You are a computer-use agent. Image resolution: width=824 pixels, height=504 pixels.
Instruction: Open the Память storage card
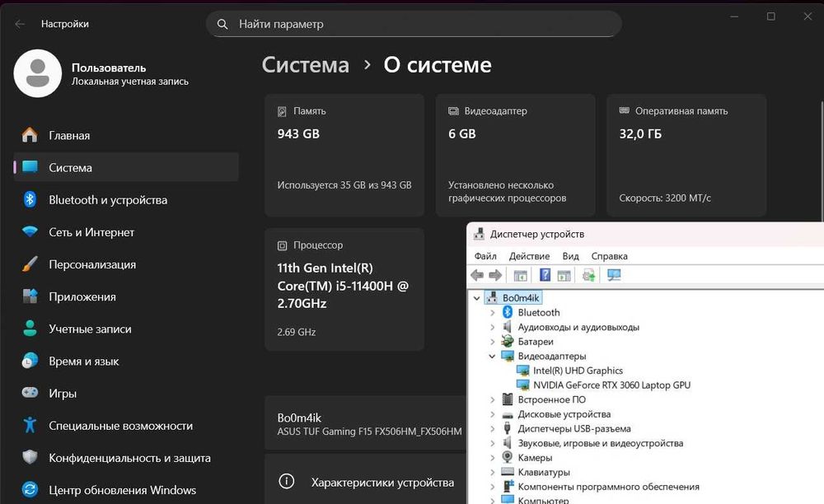[x=344, y=155]
